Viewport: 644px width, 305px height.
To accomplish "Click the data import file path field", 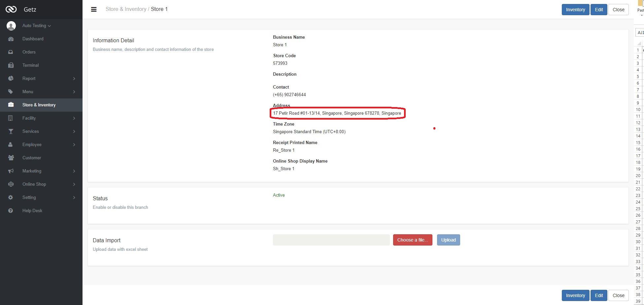I will (331, 240).
